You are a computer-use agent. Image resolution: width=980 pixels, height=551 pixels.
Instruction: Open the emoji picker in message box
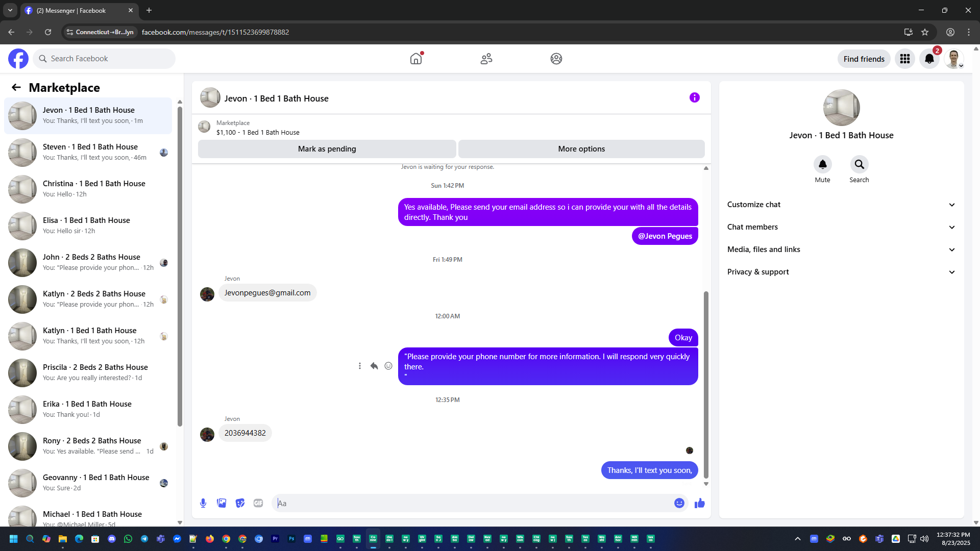(x=679, y=503)
